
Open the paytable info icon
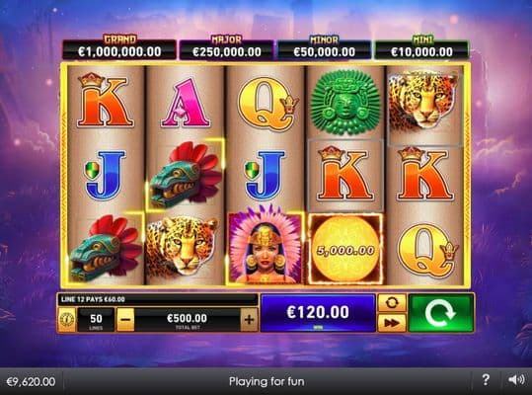tap(67, 319)
